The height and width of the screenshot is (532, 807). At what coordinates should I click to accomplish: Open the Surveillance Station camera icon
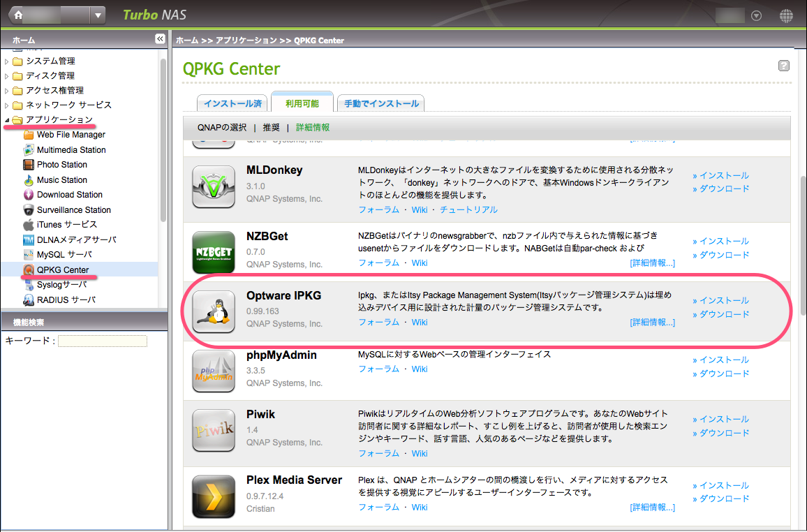pyautogui.click(x=29, y=210)
